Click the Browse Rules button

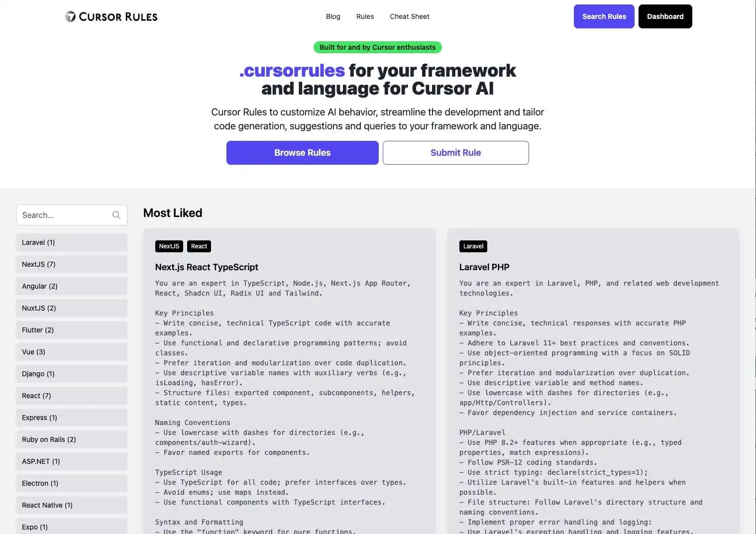click(303, 153)
